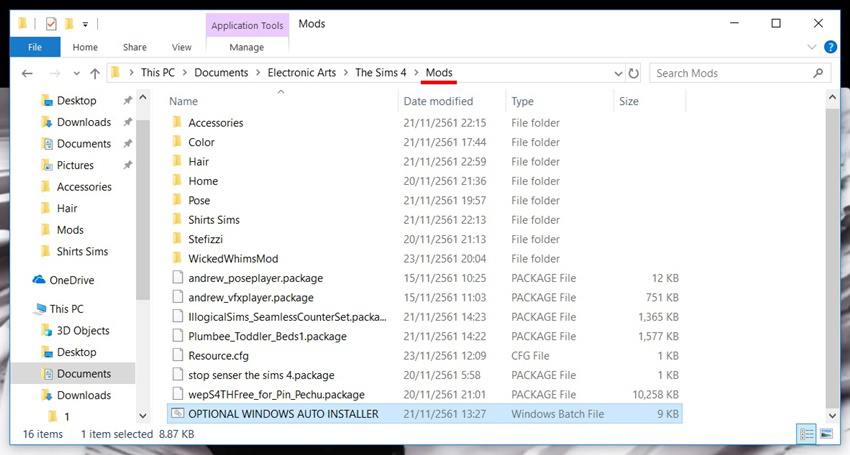The width and height of the screenshot is (850, 455).
Task: Open Desktop under This PC
Action: (76, 353)
